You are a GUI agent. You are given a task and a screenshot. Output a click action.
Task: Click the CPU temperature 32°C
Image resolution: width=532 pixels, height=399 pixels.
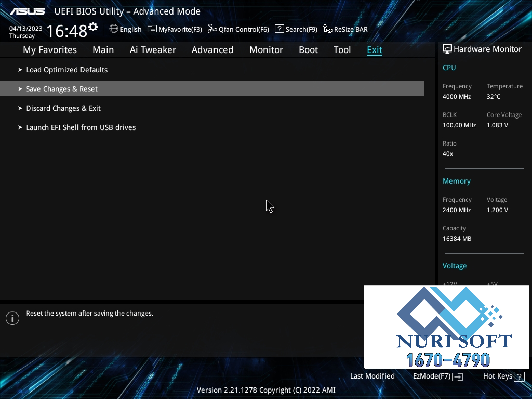point(494,97)
